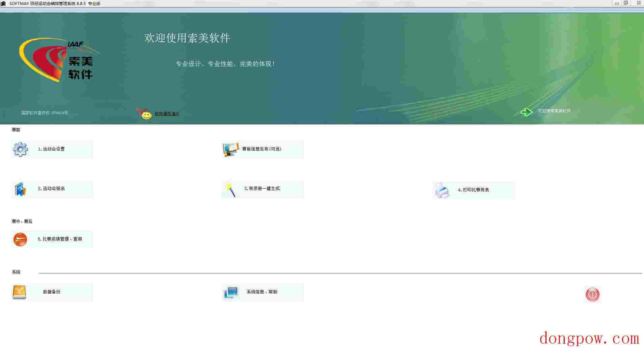The height and width of the screenshot is (348, 644).
Task: Click the printer icon for 打印比赛用表
Action: (442, 191)
